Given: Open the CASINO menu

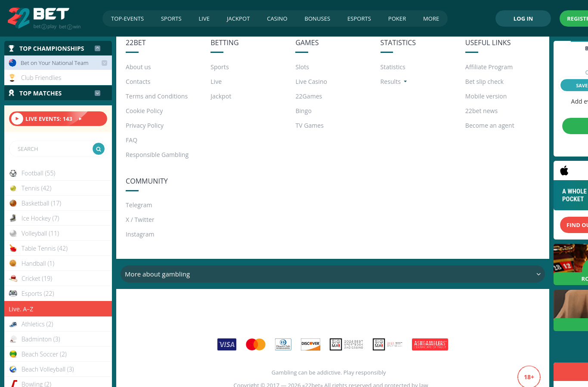Looking at the screenshot, I should pyautogui.click(x=277, y=18).
